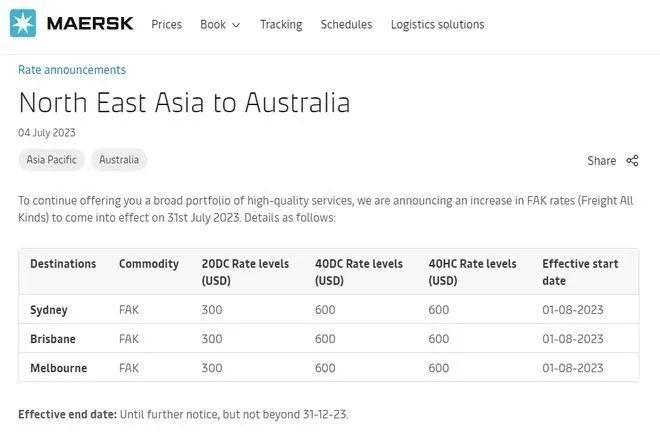
Task: Select the Brisbane destination cell
Action: (53, 339)
